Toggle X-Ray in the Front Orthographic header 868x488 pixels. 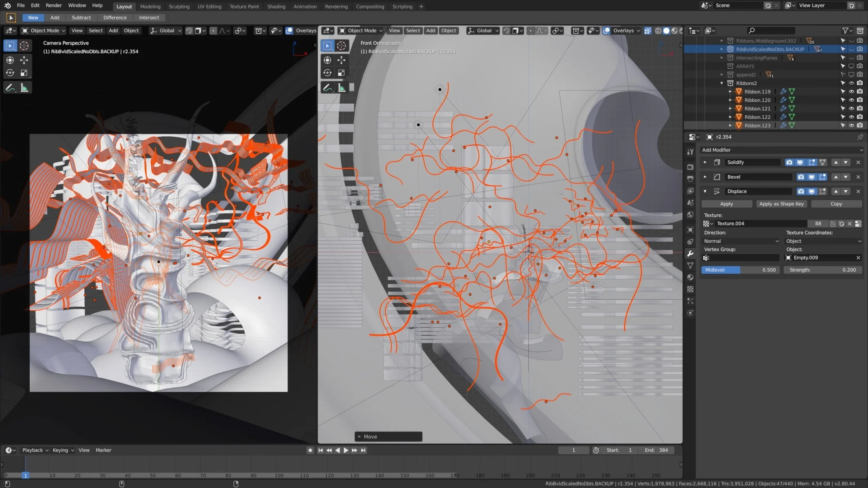(x=648, y=30)
